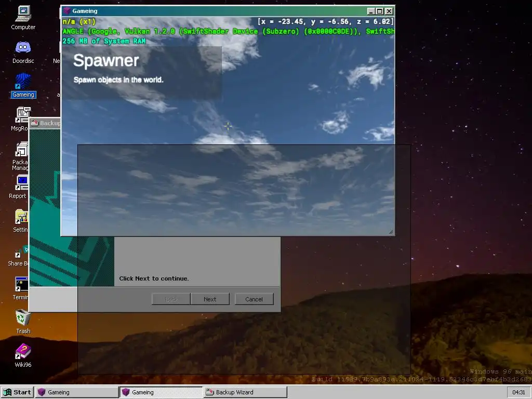
Task: Close the Gameing window
Action: point(389,11)
